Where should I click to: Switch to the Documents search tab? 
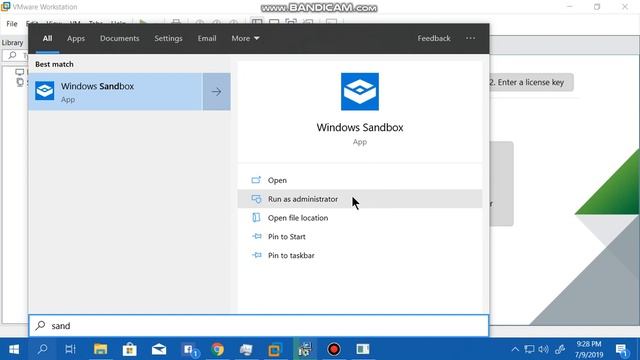point(120,38)
